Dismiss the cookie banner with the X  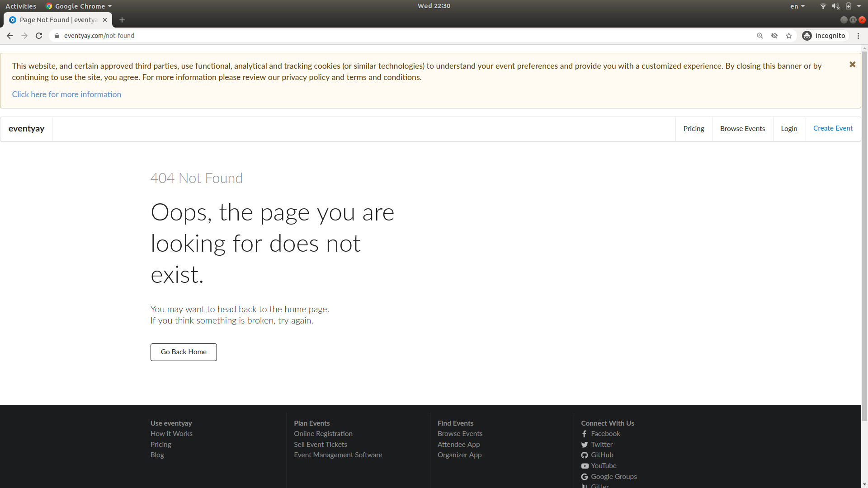point(853,64)
